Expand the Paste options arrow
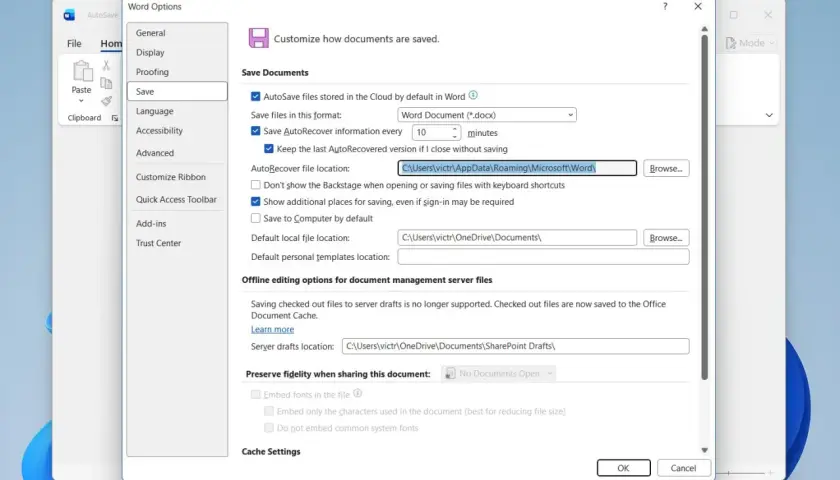This screenshot has width=840, height=480. [81, 101]
